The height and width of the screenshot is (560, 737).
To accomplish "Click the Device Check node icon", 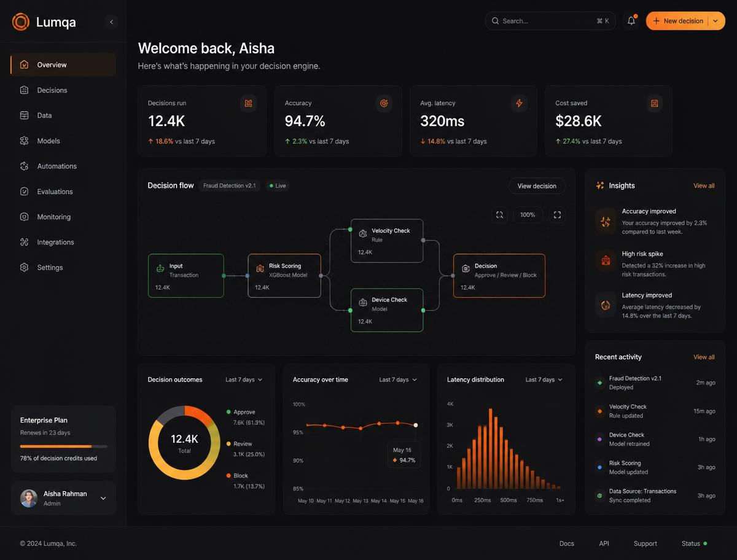I will [363, 303].
